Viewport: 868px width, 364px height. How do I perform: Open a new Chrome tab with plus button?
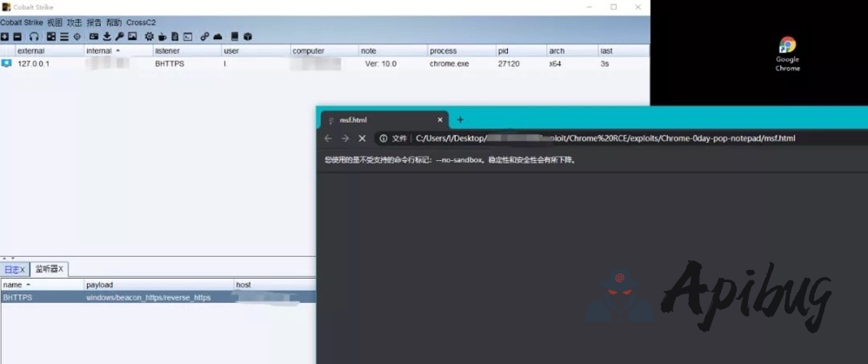tap(460, 120)
